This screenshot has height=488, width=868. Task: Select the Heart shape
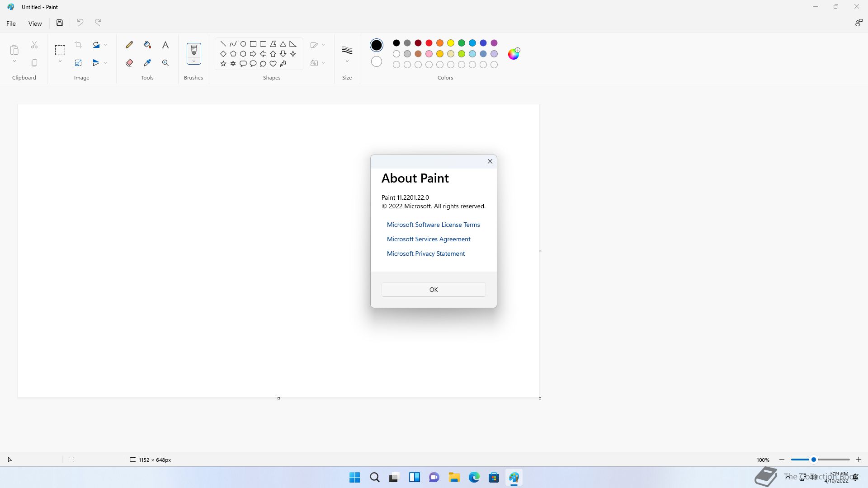point(273,64)
